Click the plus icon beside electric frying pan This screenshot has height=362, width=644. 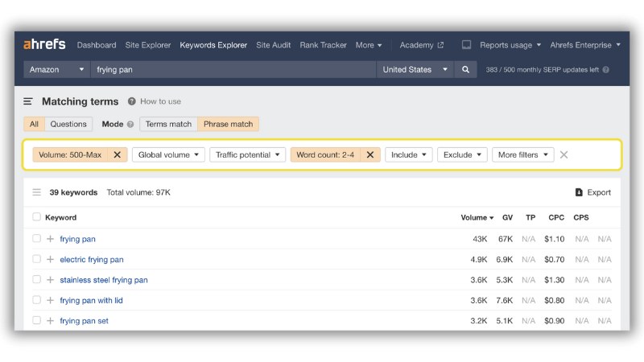[x=50, y=259]
